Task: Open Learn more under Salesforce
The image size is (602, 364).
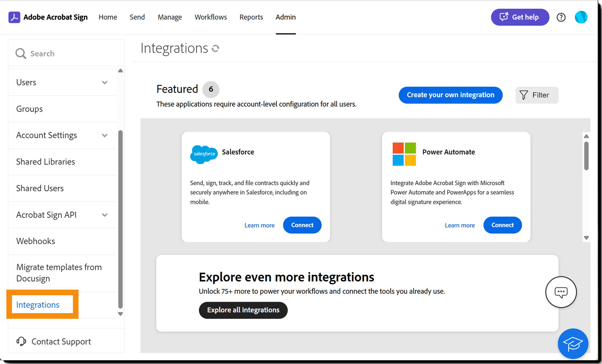Action: [259, 225]
